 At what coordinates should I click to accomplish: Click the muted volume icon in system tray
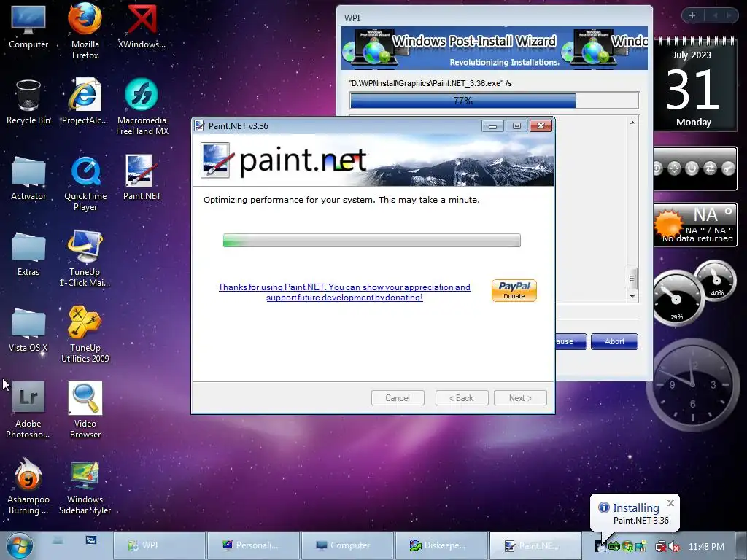674,546
